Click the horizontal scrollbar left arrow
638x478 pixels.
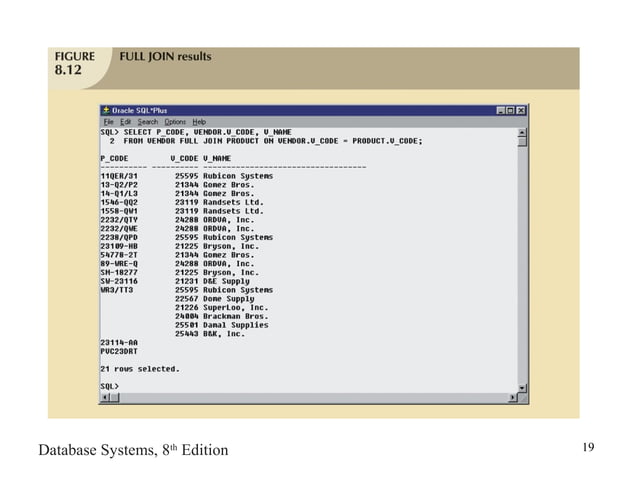[x=104, y=397]
